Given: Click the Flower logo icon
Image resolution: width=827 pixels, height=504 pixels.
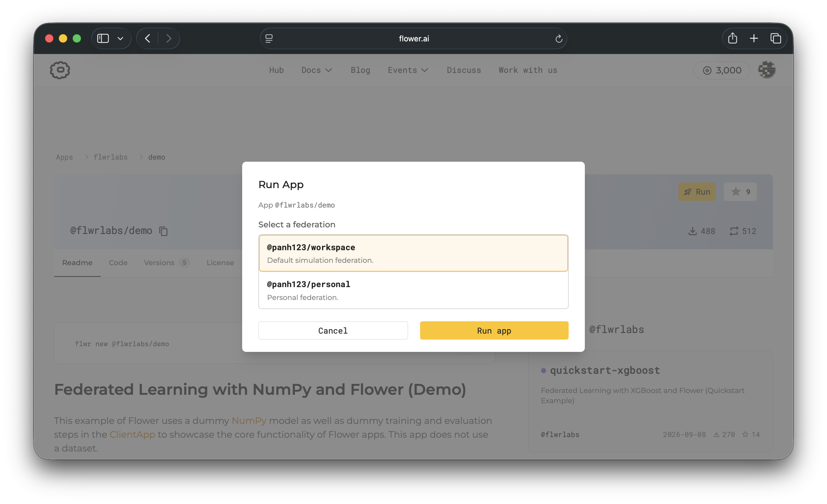Looking at the screenshot, I should [x=60, y=70].
